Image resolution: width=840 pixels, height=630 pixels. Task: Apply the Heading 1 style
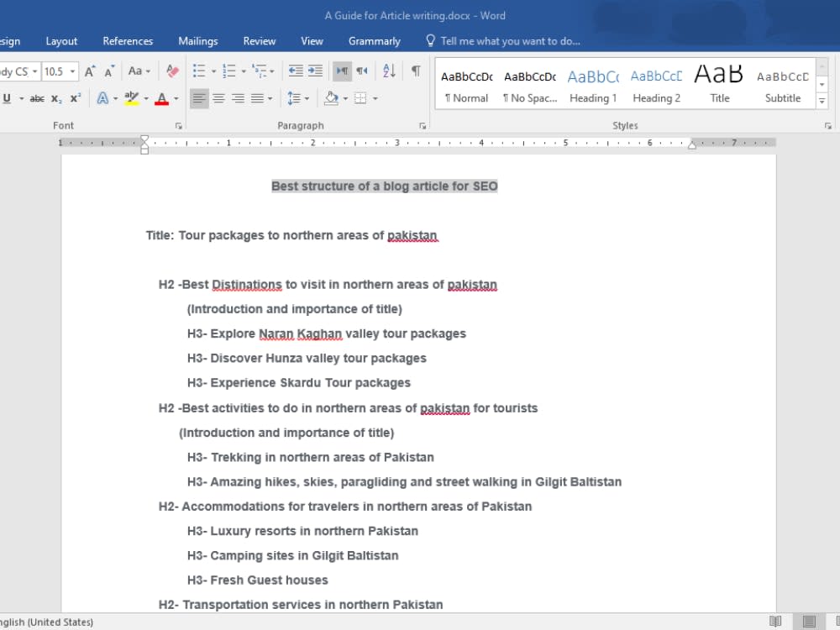[x=593, y=85]
